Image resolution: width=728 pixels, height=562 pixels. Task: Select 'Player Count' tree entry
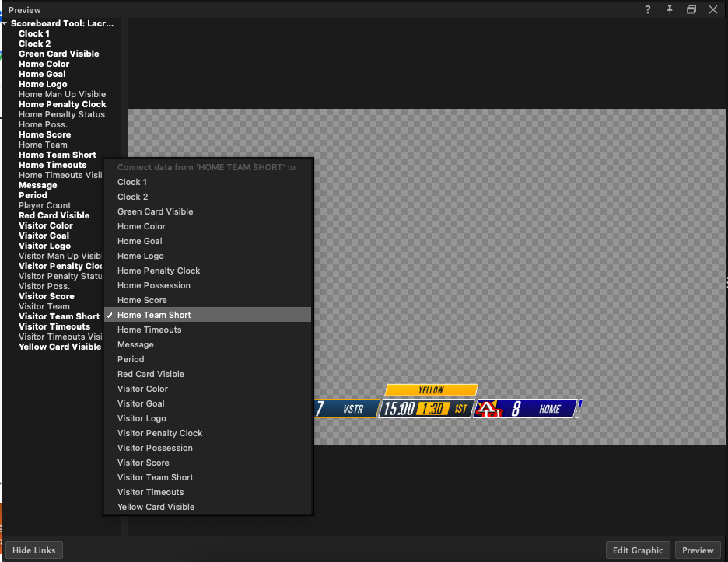pyautogui.click(x=44, y=205)
